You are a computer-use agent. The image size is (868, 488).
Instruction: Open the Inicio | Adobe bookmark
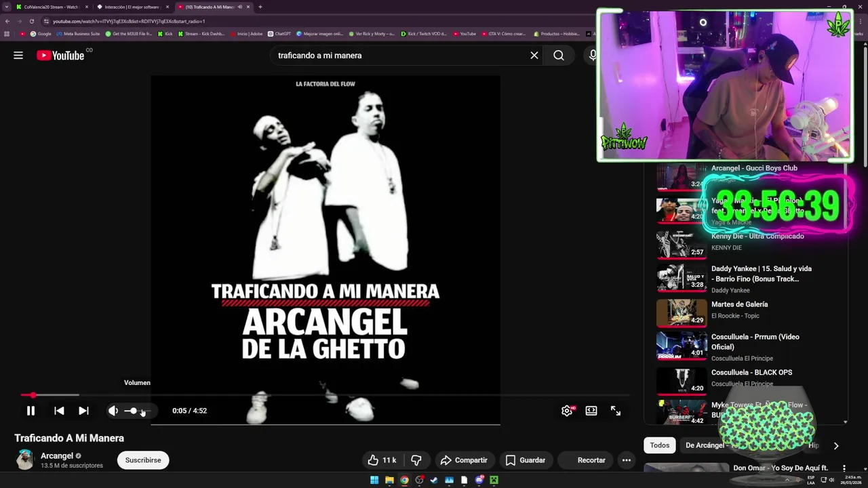click(246, 34)
